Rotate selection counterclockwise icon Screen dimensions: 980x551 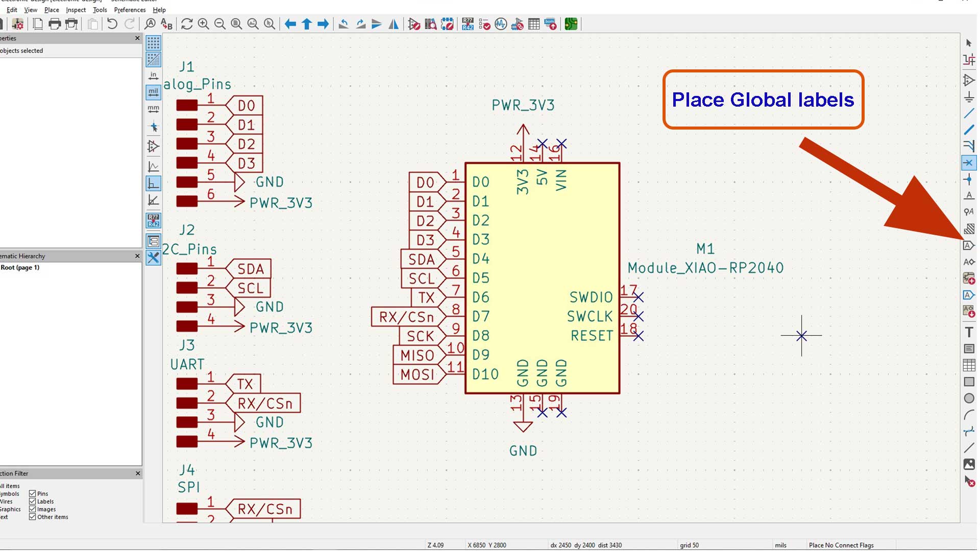(x=344, y=24)
